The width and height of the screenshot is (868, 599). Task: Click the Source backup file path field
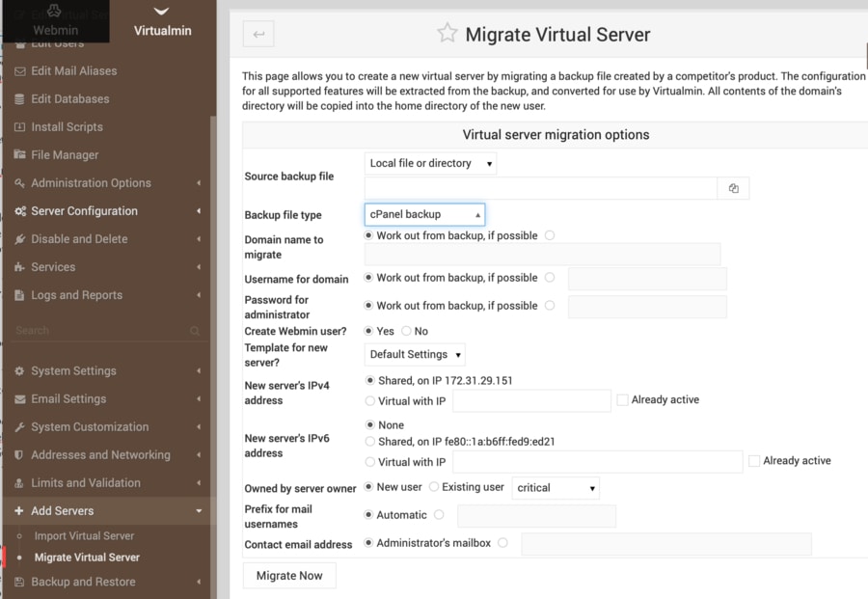pyautogui.click(x=541, y=189)
